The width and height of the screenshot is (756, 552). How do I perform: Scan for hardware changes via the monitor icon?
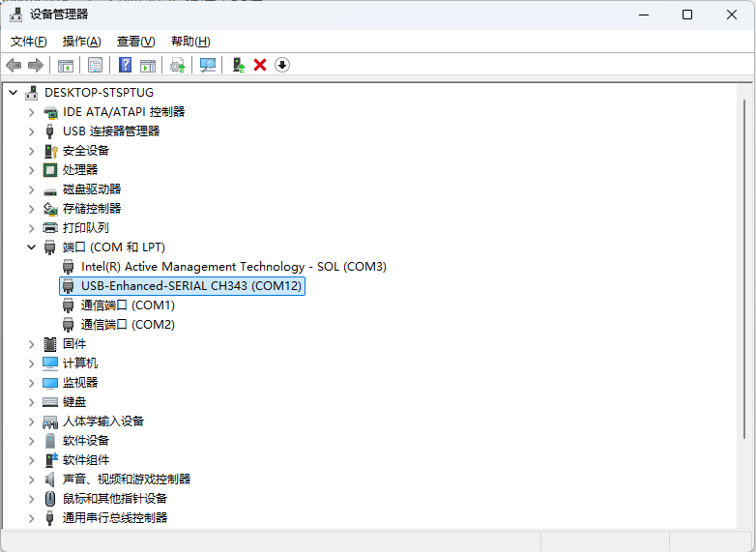208,65
